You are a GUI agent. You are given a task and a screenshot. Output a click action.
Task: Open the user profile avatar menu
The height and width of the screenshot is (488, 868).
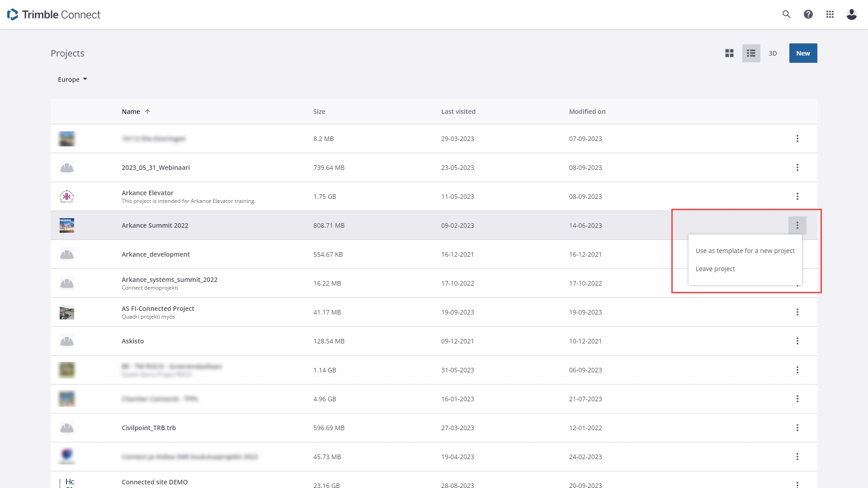[x=852, y=14]
